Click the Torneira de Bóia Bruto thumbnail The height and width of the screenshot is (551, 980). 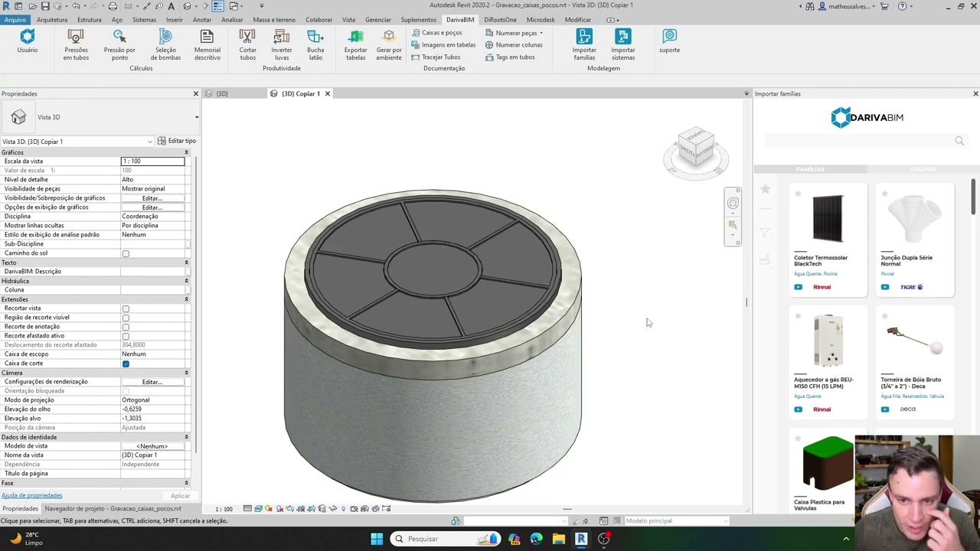click(915, 341)
